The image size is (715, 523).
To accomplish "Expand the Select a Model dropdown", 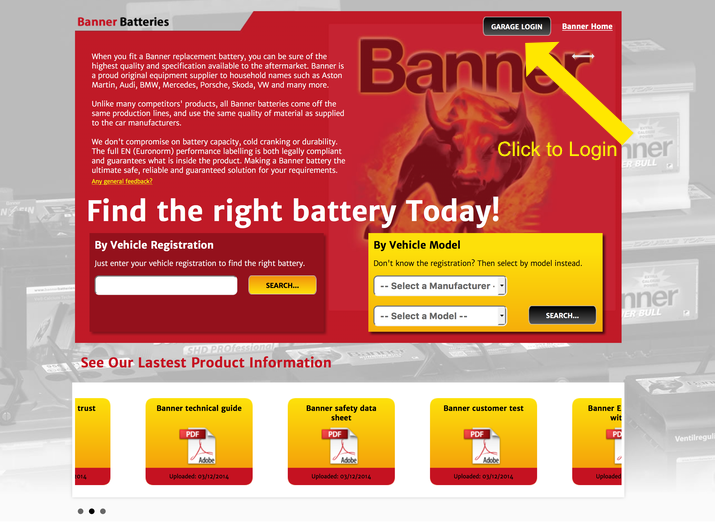I will [440, 316].
